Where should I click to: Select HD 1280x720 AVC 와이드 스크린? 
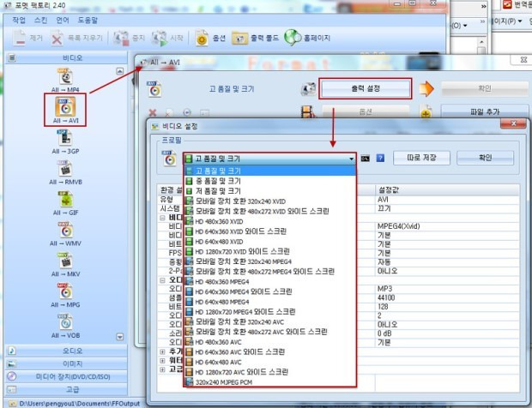[x=269, y=372]
